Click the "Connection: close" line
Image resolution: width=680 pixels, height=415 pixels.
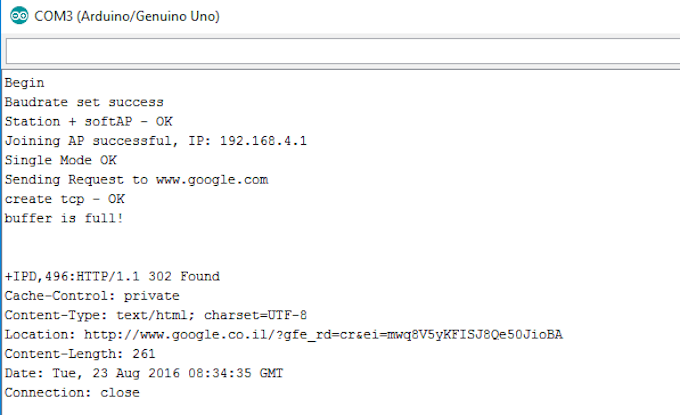coord(72,392)
